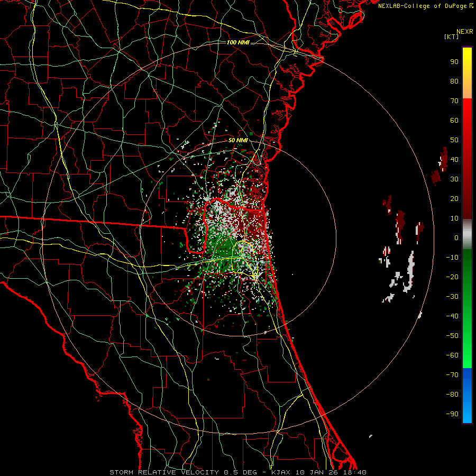The width and height of the screenshot is (476, 476).
Task: Click the 10 JAN 26 date text
Action: (x=317, y=472)
